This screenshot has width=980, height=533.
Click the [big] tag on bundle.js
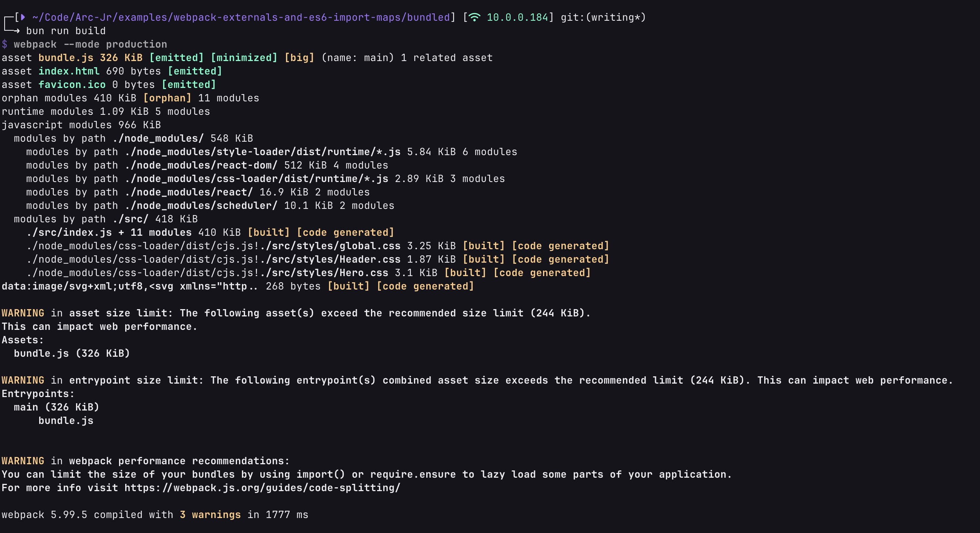(x=299, y=58)
